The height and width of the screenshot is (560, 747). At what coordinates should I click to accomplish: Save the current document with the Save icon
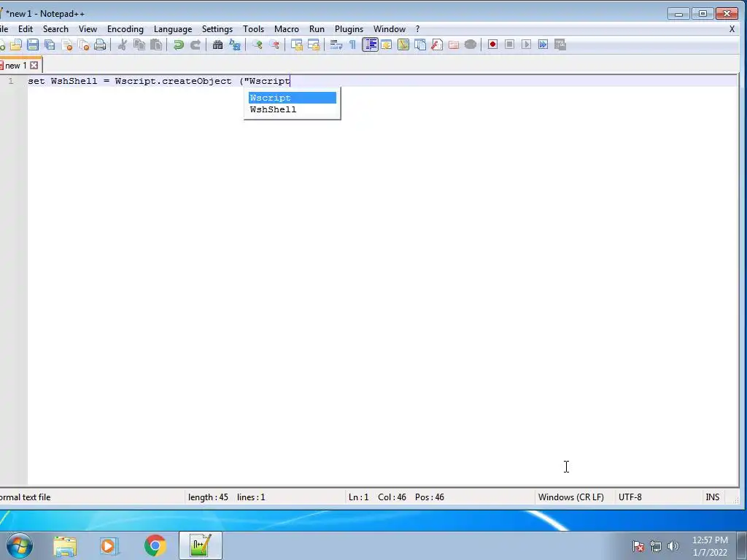tap(32, 44)
